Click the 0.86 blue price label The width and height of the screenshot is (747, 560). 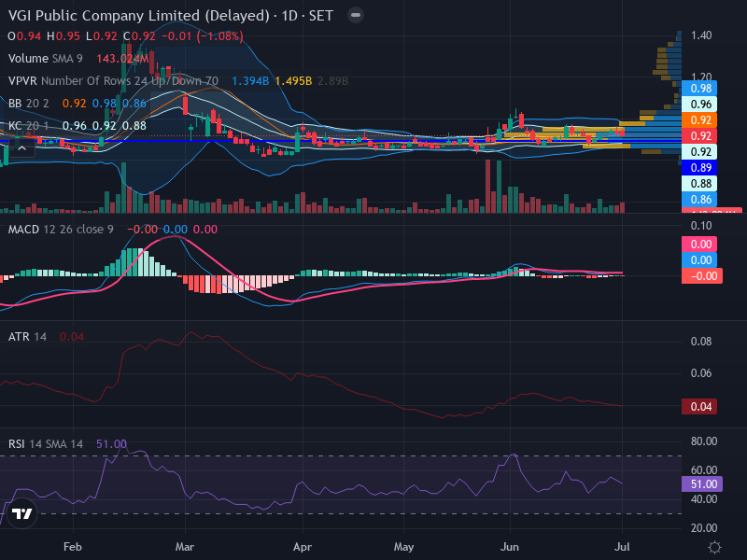coord(699,200)
